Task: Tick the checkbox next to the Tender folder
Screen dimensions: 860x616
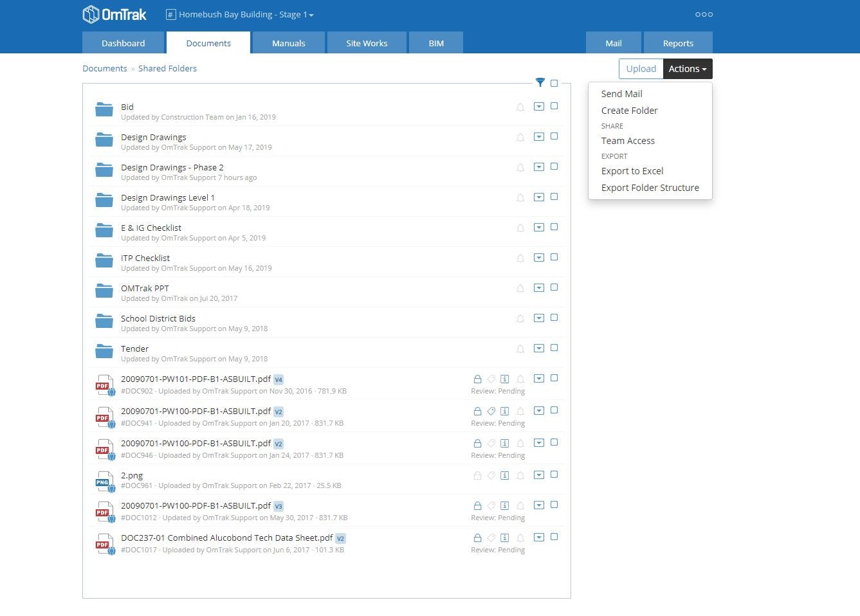Action: coord(554,348)
